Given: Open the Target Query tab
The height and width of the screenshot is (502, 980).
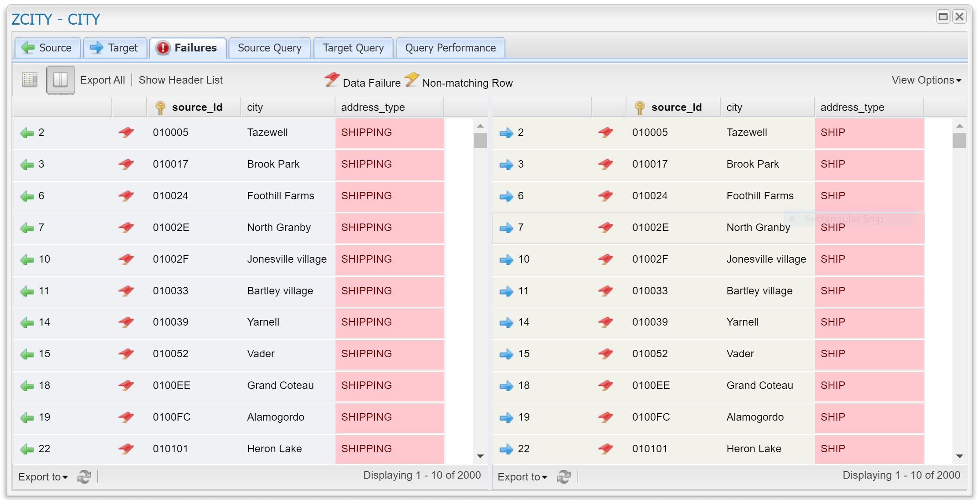Looking at the screenshot, I should [x=353, y=48].
